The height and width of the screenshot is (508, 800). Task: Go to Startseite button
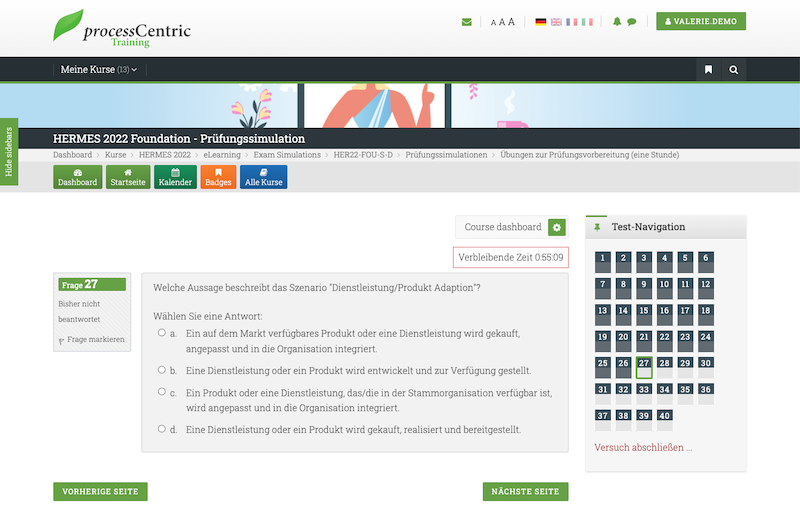tap(128, 177)
